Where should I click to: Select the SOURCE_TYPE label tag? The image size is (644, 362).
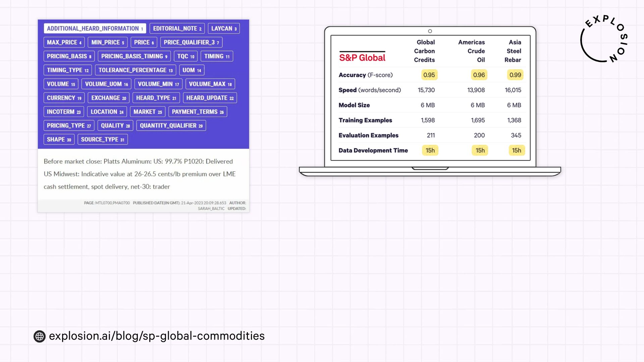(103, 139)
